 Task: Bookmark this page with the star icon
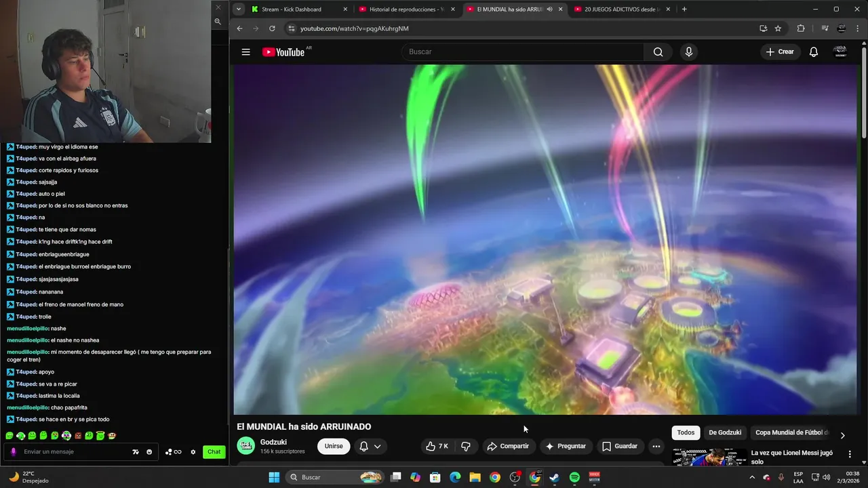(x=778, y=28)
